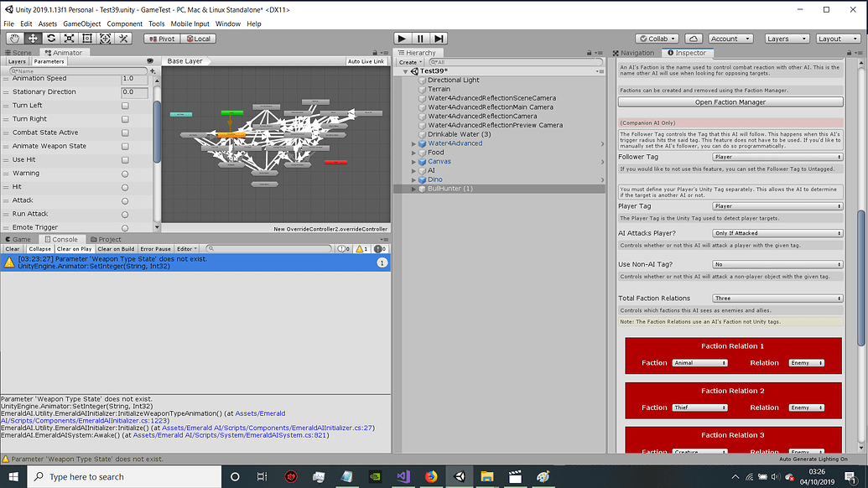Open the Component menu
This screenshot has width=868, height=488.
[125, 23]
